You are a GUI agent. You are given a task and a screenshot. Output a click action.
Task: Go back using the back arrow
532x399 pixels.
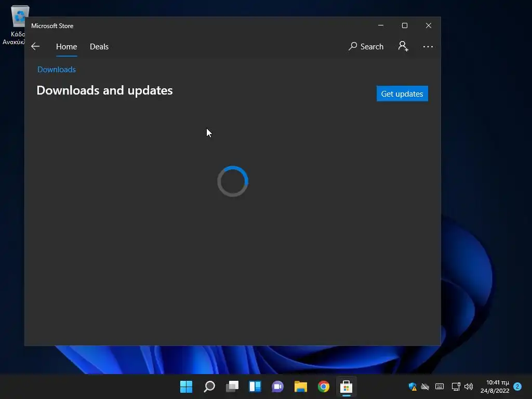[x=35, y=46]
